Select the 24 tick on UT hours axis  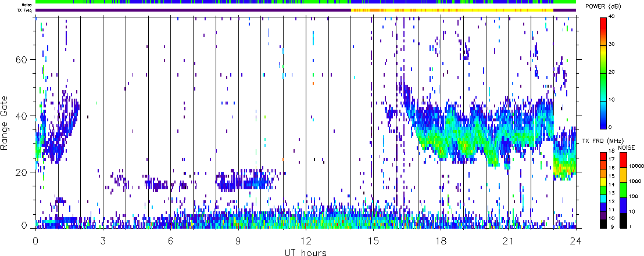tap(576, 240)
